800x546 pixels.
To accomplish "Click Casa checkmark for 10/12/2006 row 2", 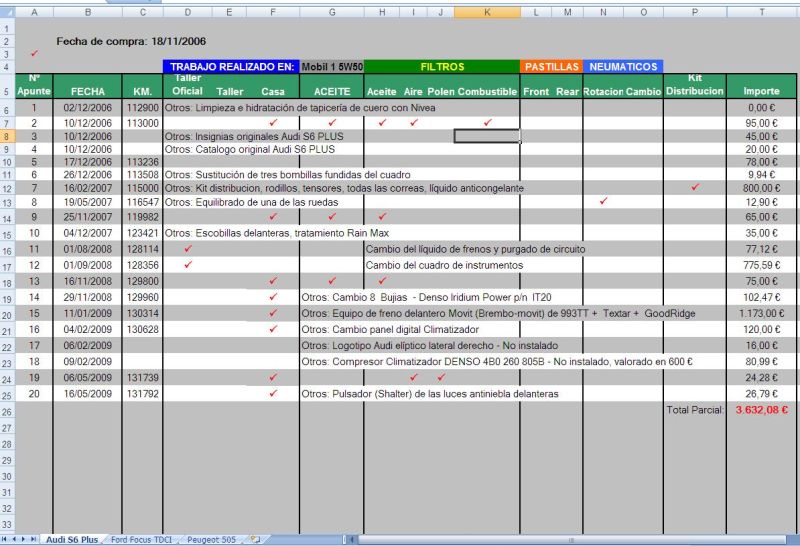I will point(273,122).
